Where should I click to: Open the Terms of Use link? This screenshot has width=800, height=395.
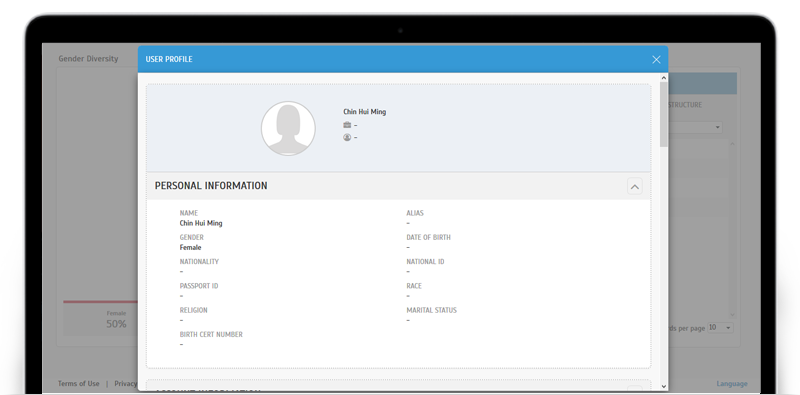click(79, 384)
